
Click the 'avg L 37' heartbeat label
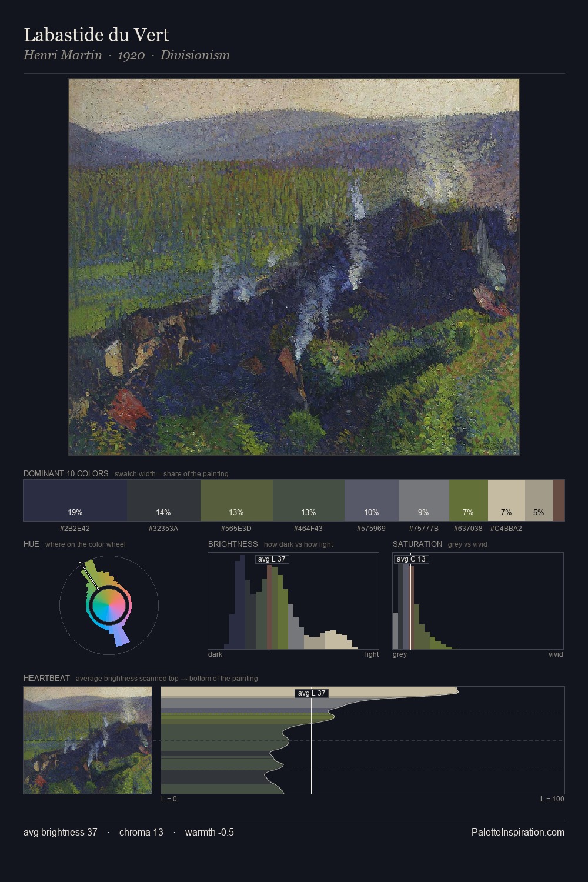coord(312,693)
